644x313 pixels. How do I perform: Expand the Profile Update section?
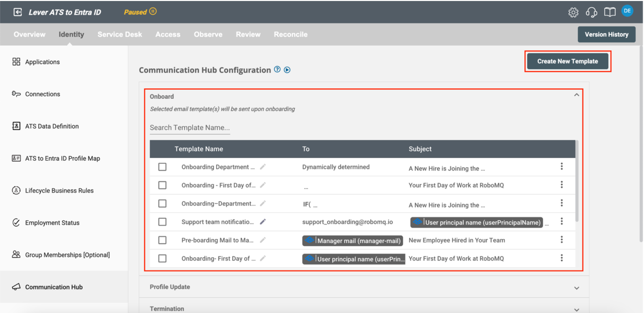point(576,288)
